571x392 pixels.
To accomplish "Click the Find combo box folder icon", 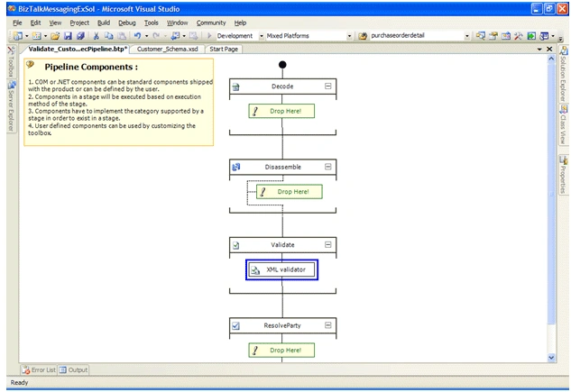I will tap(363, 36).
